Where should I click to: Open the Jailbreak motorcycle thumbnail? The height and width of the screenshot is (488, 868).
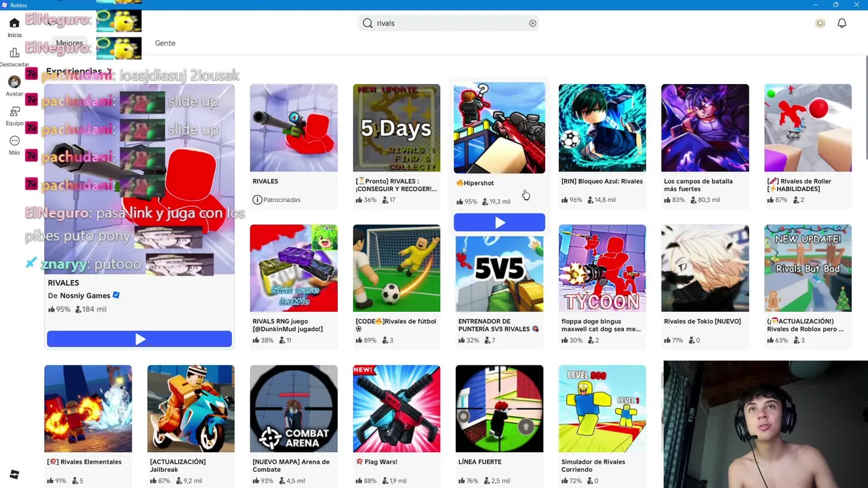191,409
